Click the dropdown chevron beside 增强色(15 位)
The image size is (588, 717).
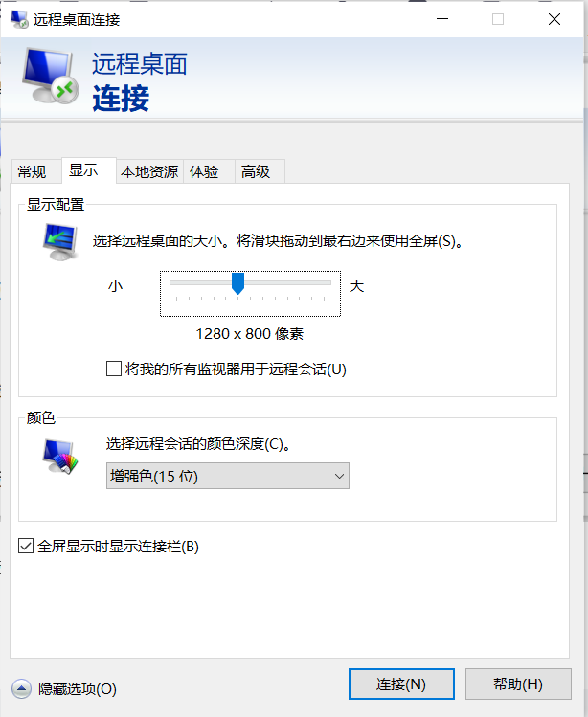[x=339, y=476]
